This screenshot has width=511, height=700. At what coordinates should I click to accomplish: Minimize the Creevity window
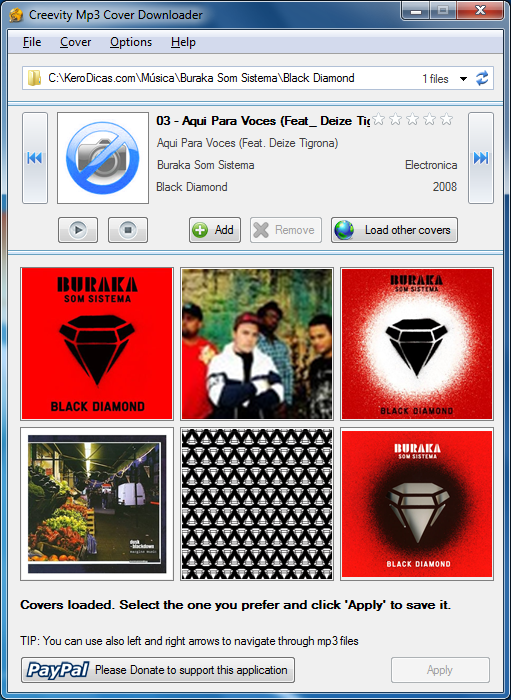coord(416,11)
